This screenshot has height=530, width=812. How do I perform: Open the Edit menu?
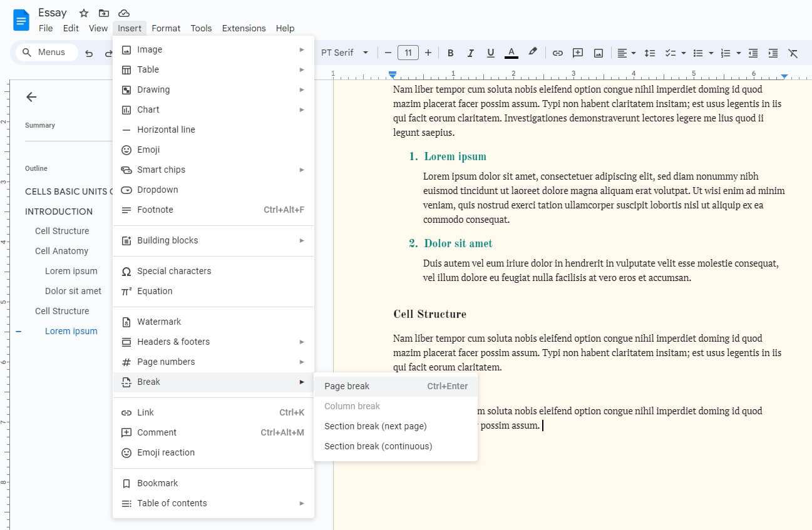(71, 28)
